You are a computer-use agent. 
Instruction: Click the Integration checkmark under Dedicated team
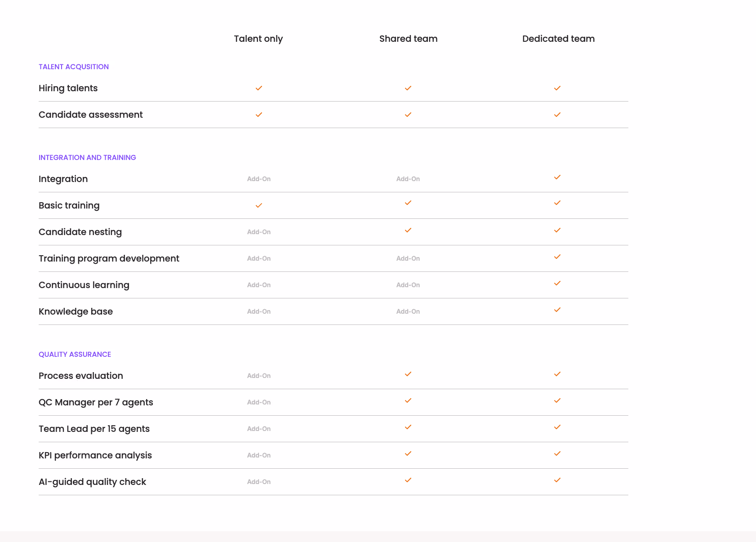557,177
